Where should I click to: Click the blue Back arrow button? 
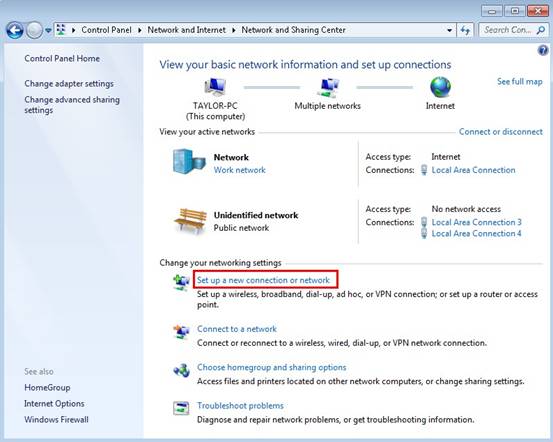(x=15, y=30)
